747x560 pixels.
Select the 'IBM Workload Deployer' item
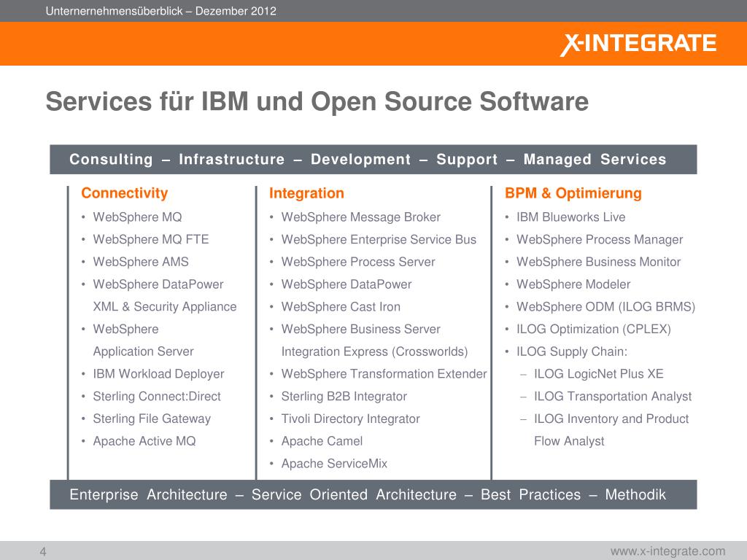point(158,374)
